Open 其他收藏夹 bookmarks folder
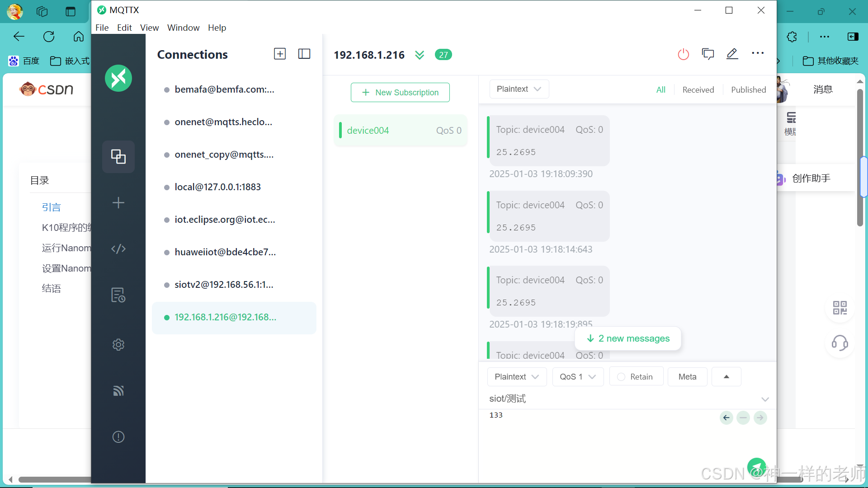The width and height of the screenshot is (868, 488). [x=830, y=61]
